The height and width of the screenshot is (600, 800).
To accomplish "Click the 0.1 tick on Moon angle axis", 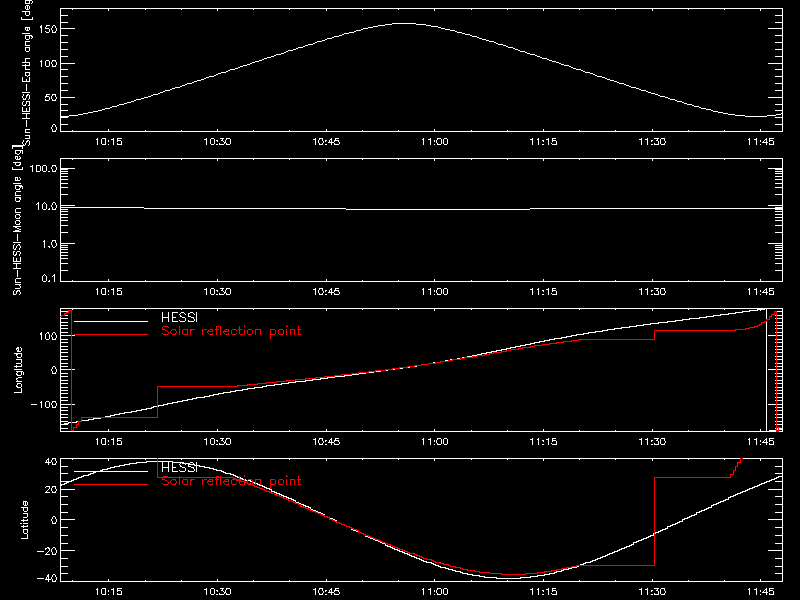I will [x=49, y=279].
